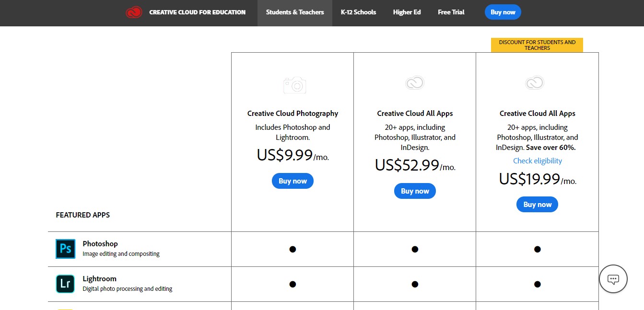This screenshot has width=644, height=310.
Task: Switch to the K-12 Schools tab
Action: click(358, 12)
